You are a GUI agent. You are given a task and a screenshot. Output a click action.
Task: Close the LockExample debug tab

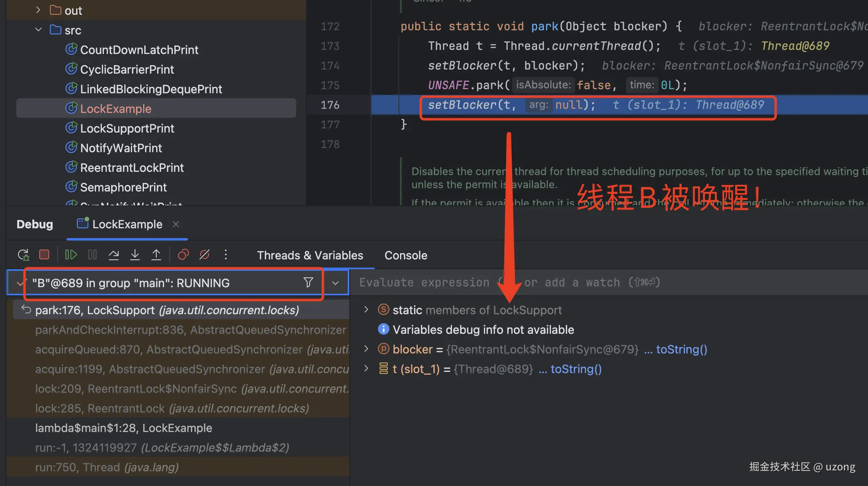tap(176, 224)
